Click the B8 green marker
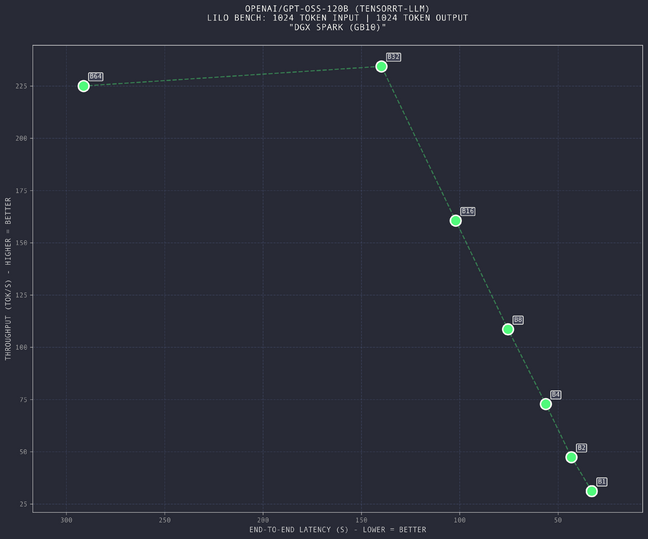The image size is (648, 539). click(508, 329)
